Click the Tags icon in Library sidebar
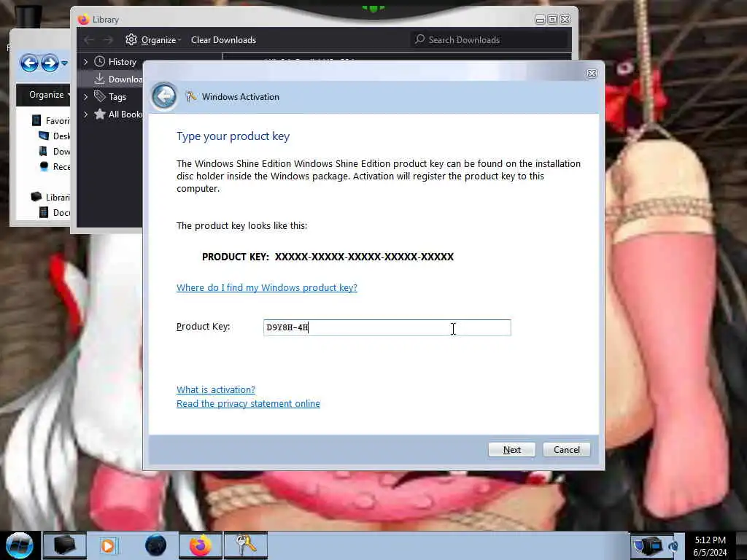747x560 pixels. pyautogui.click(x=99, y=96)
